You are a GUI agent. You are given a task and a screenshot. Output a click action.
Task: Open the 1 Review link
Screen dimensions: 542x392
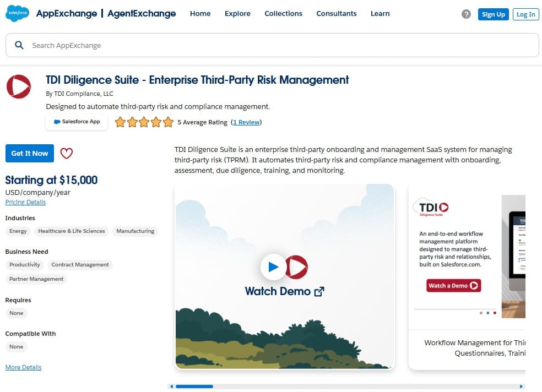pyautogui.click(x=246, y=122)
